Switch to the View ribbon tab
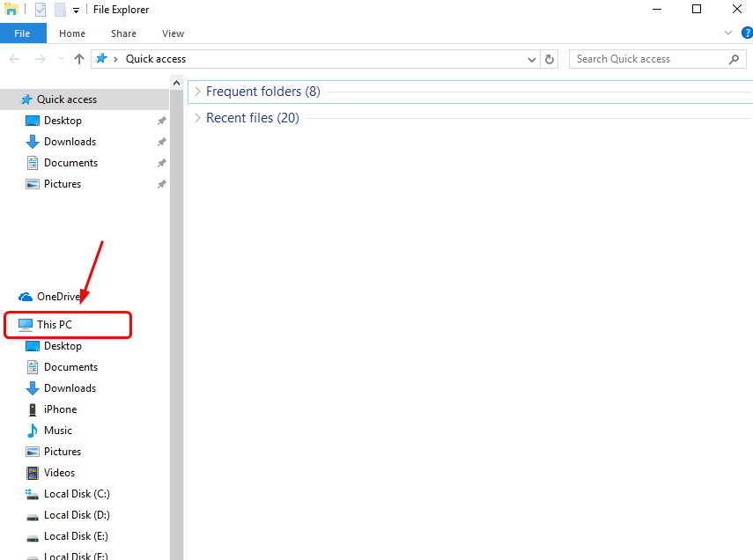 (x=173, y=33)
